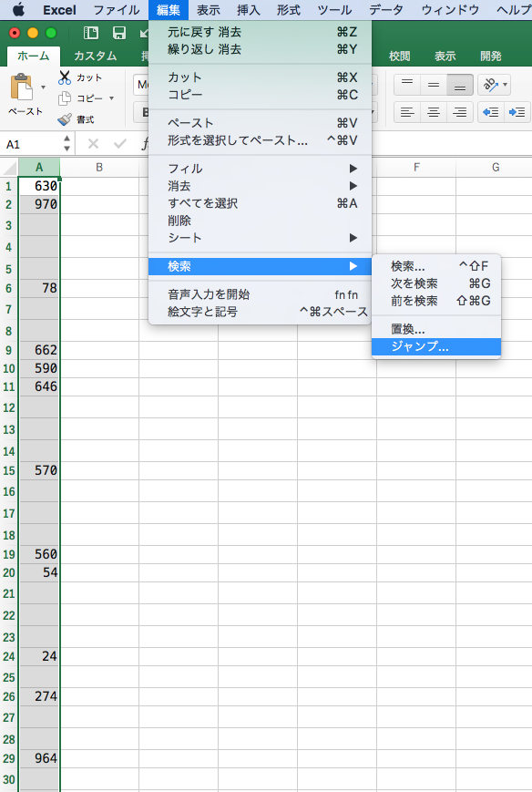Choose すべてを選択 menu item
Screen dimensions: 532x792
260,203
